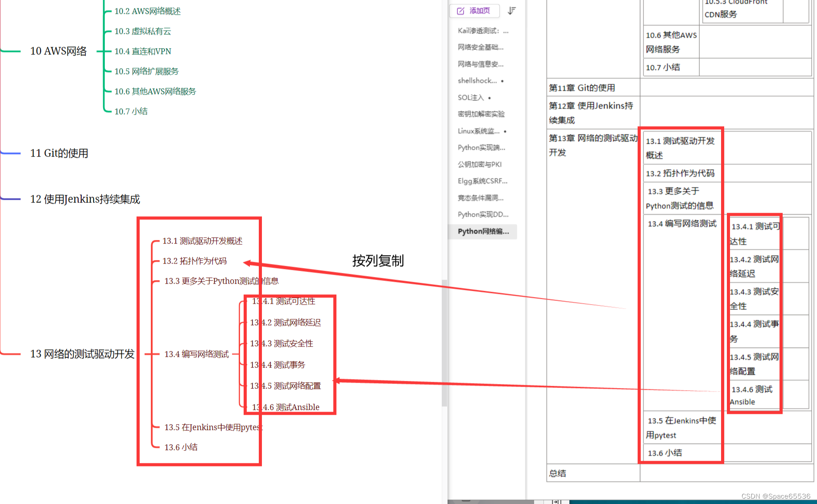
Task: Select mind map node 13.6 小结
Action: 181,447
